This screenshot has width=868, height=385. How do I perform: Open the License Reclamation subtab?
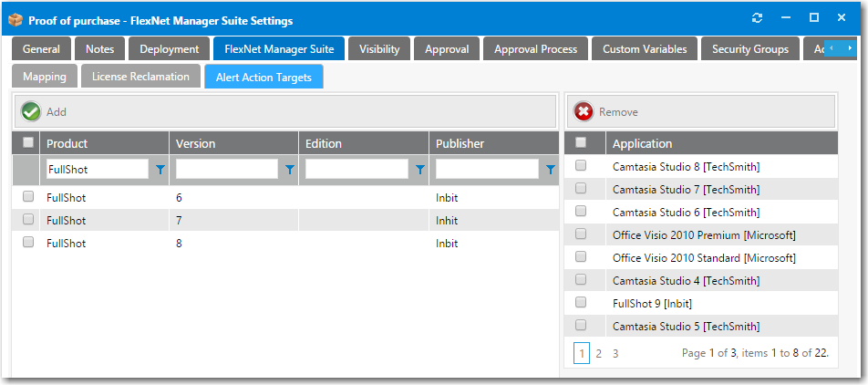click(140, 77)
